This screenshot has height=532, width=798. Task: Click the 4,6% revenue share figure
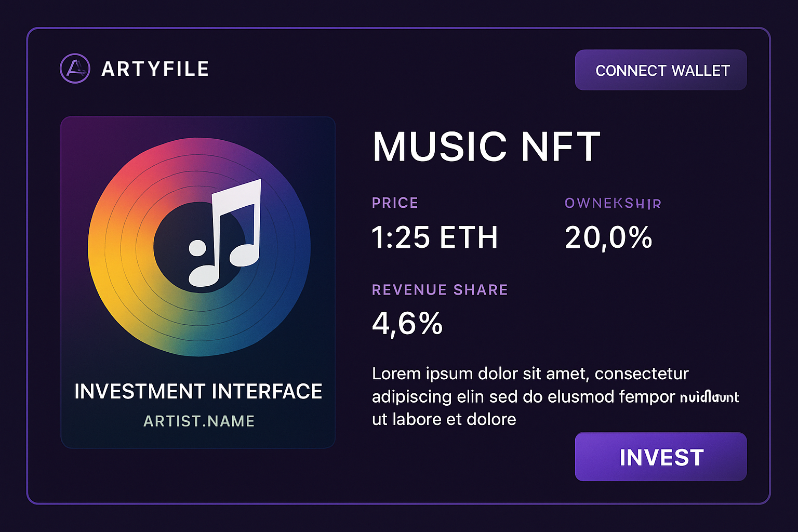[407, 323]
